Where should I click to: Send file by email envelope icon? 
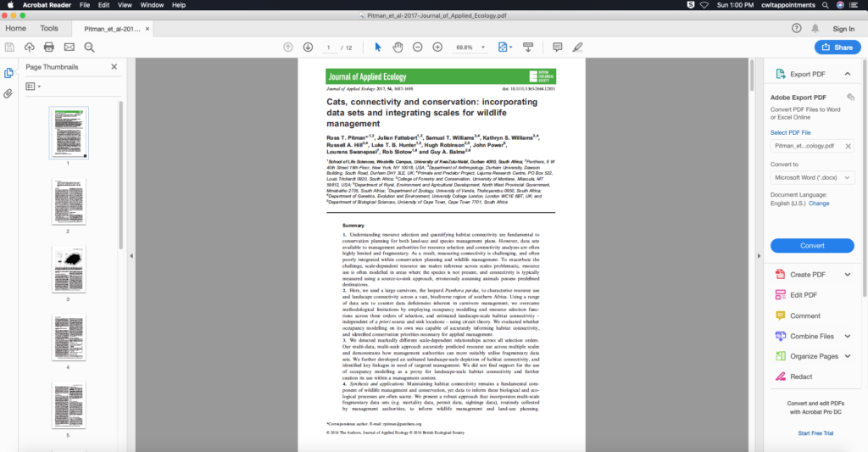coord(70,47)
